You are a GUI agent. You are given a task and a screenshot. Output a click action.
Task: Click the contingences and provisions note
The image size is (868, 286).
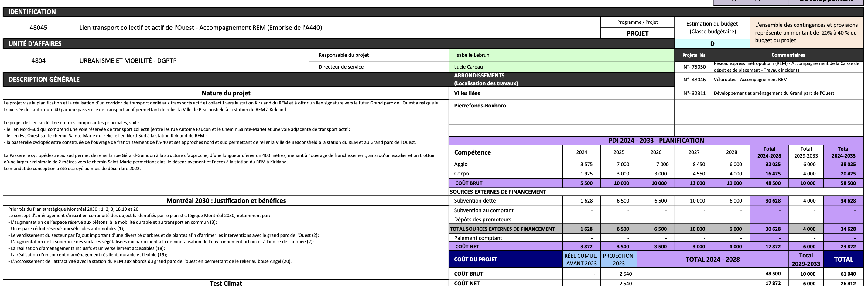[806, 33]
